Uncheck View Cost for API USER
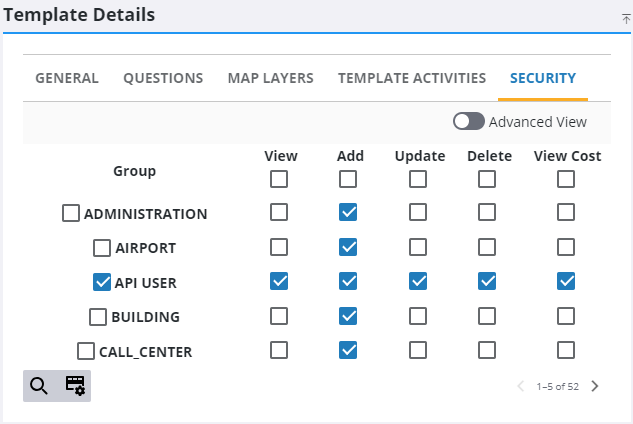 [566, 281]
